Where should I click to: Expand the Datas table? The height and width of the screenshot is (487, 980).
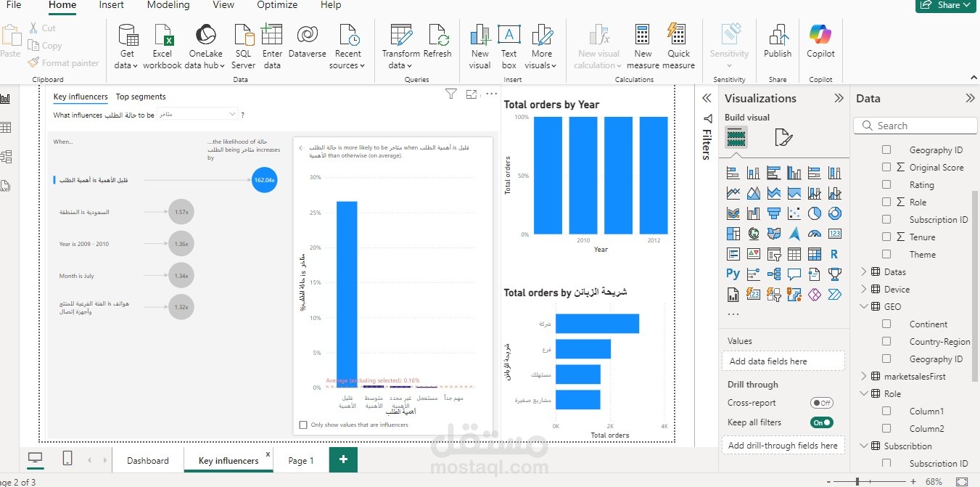pos(864,271)
